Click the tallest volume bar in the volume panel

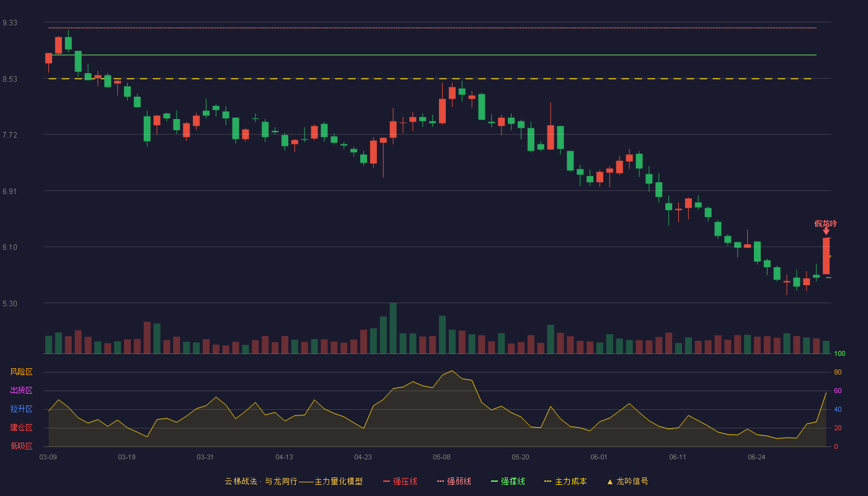click(x=393, y=328)
